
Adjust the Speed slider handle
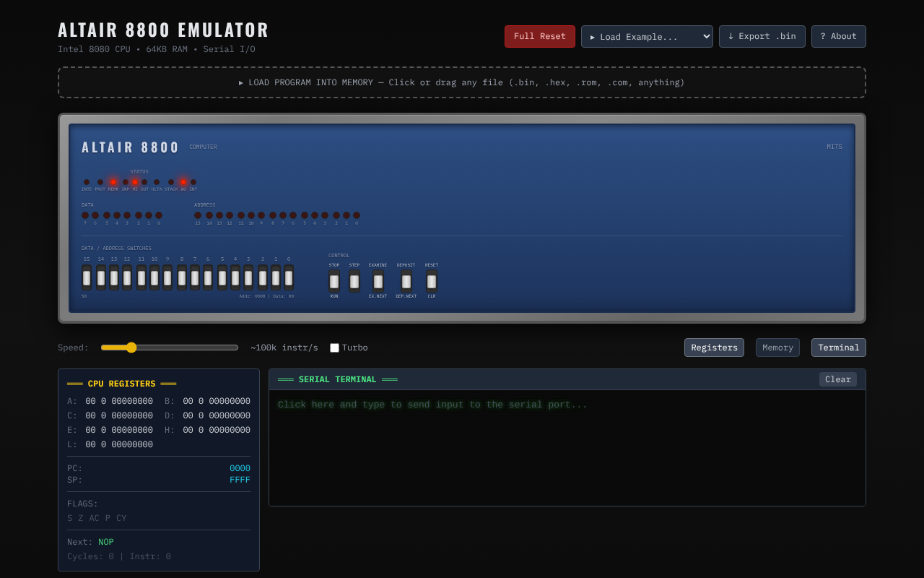131,348
